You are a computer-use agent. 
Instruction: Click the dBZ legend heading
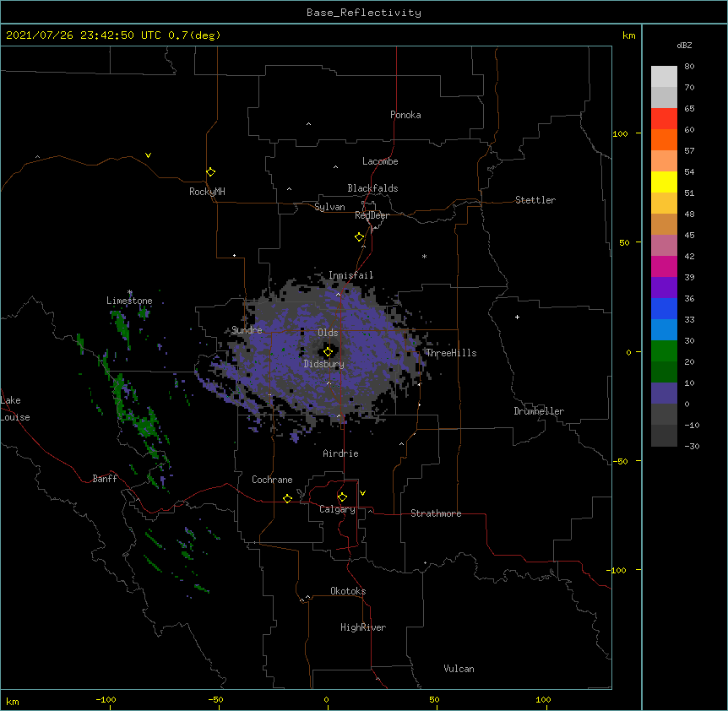[x=684, y=46]
